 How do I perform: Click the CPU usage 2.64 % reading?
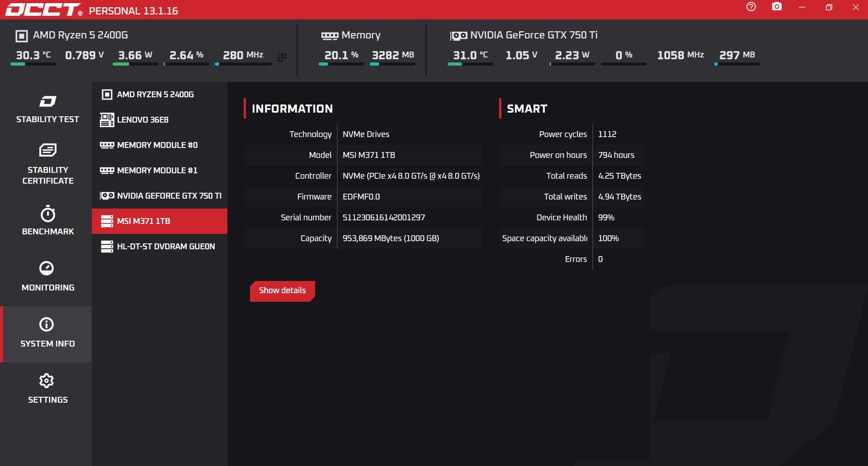[x=186, y=55]
